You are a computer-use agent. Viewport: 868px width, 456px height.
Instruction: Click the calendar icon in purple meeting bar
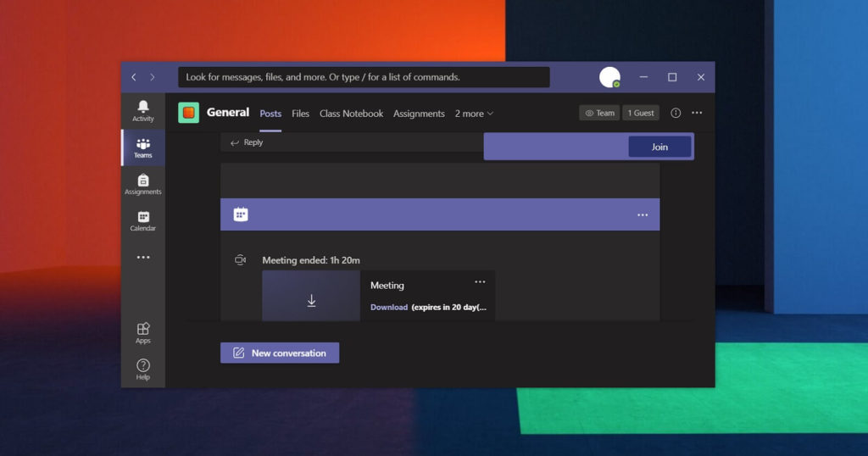pyautogui.click(x=240, y=214)
